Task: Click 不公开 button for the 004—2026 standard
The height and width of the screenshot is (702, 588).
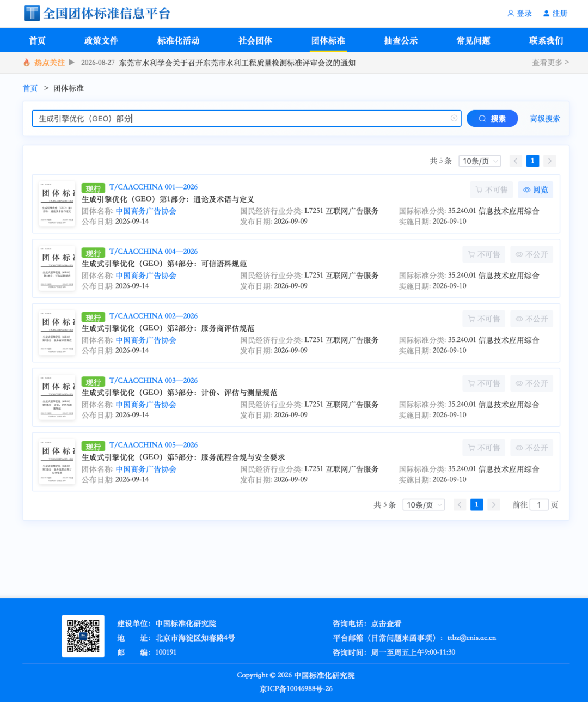Action: [532, 254]
